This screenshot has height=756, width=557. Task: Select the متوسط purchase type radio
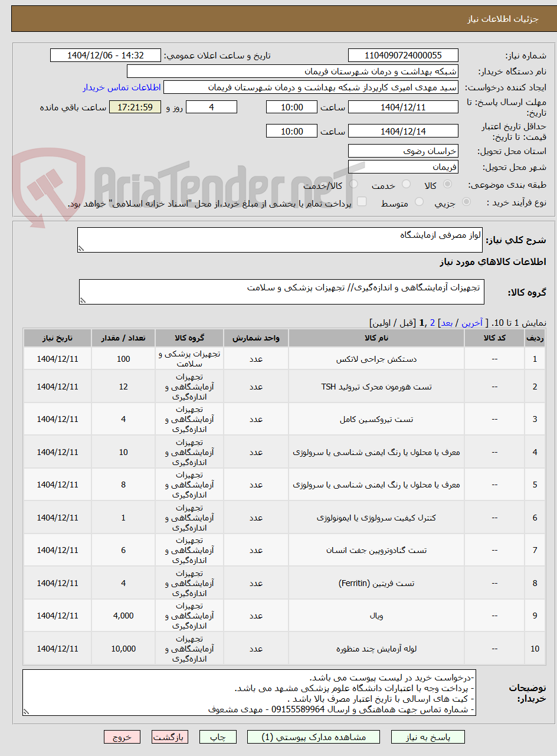420,202
